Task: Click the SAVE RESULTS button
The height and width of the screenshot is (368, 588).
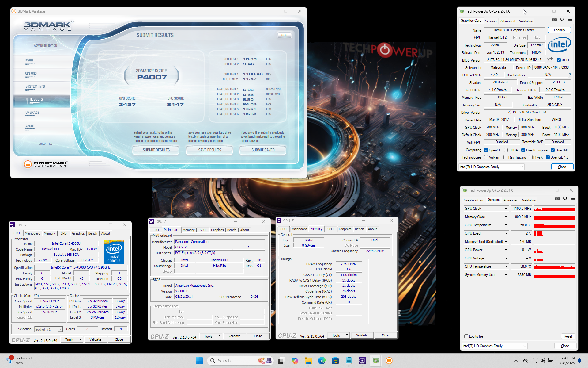Action: coord(209,150)
